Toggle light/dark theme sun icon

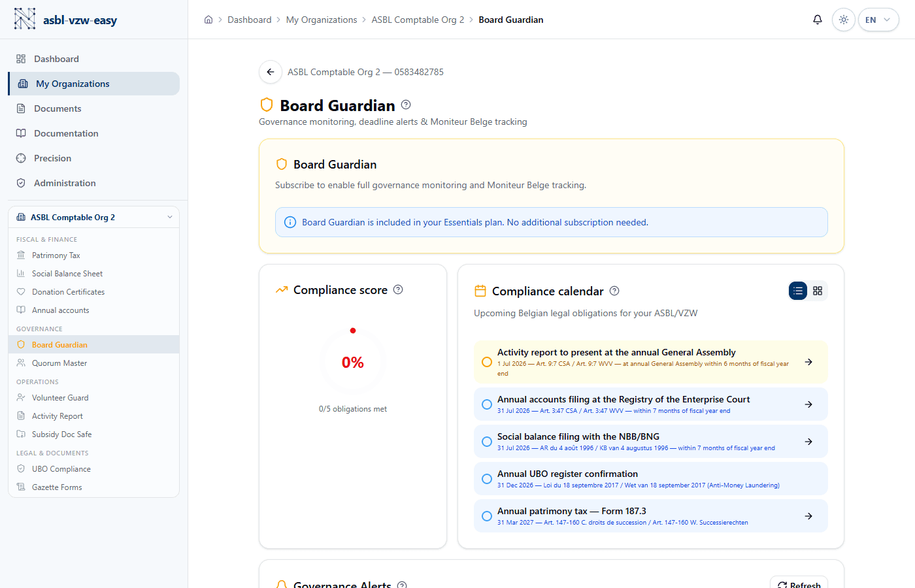click(844, 20)
